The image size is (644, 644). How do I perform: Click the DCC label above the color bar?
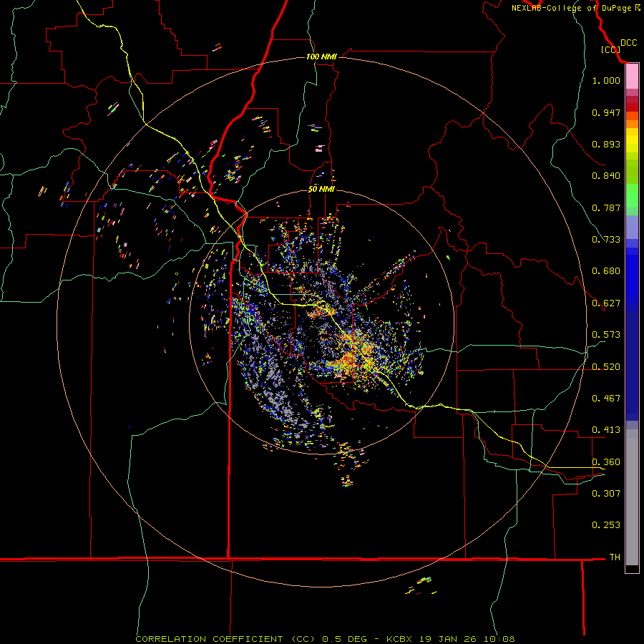click(x=629, y=43)
